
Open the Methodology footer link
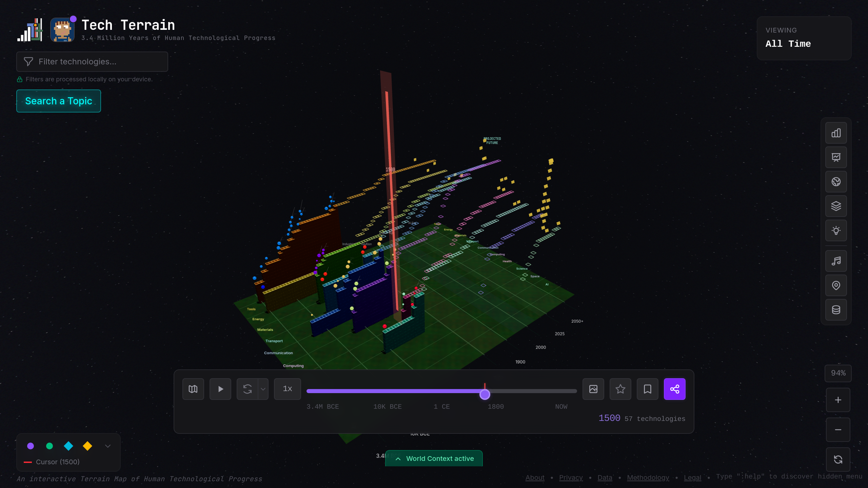(x=648, y=477)
